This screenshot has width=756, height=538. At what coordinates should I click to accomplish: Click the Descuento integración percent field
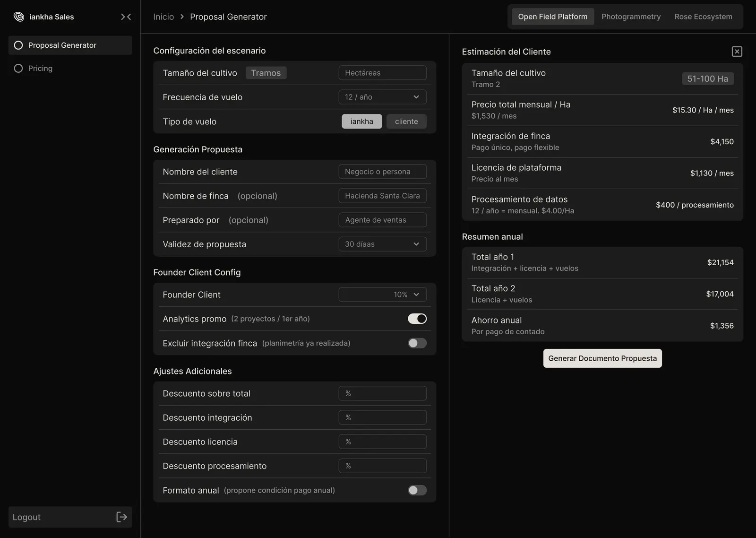pyautogui.click(x=383, y=417)
